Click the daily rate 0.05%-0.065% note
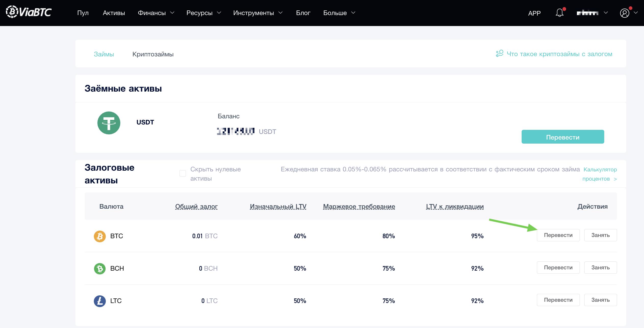 (430, 169)
